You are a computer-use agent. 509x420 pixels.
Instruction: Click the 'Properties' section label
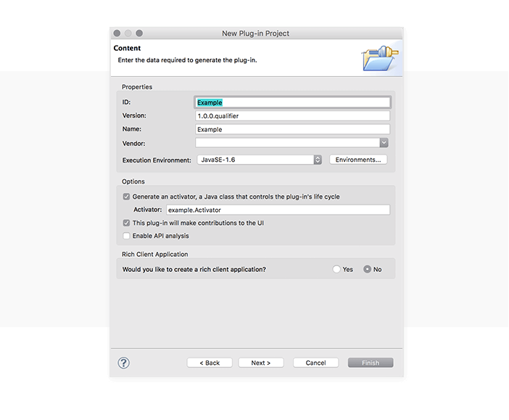pos(137,87)
